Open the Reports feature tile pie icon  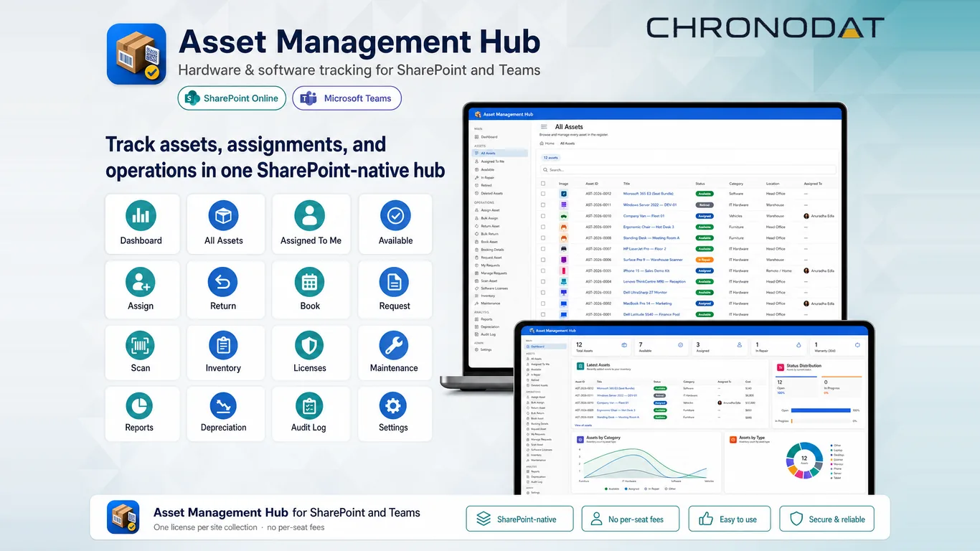coord(139,406)
